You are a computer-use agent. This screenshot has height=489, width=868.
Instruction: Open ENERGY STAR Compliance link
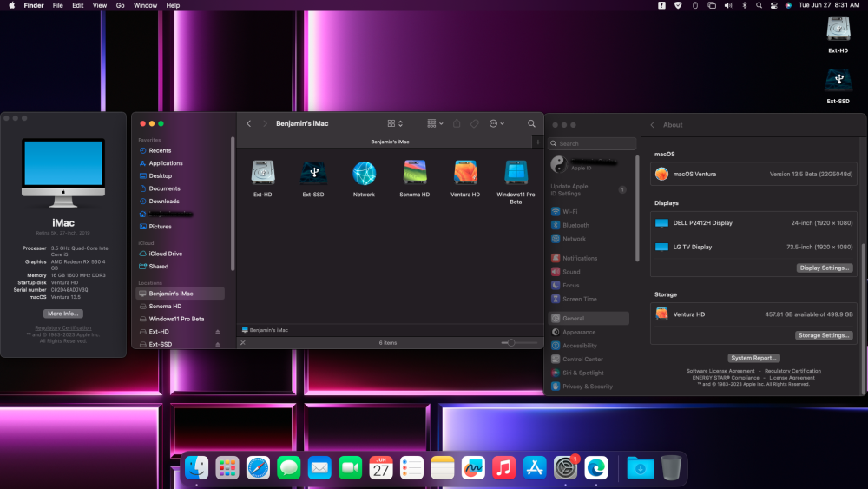(x=725, y=378)
